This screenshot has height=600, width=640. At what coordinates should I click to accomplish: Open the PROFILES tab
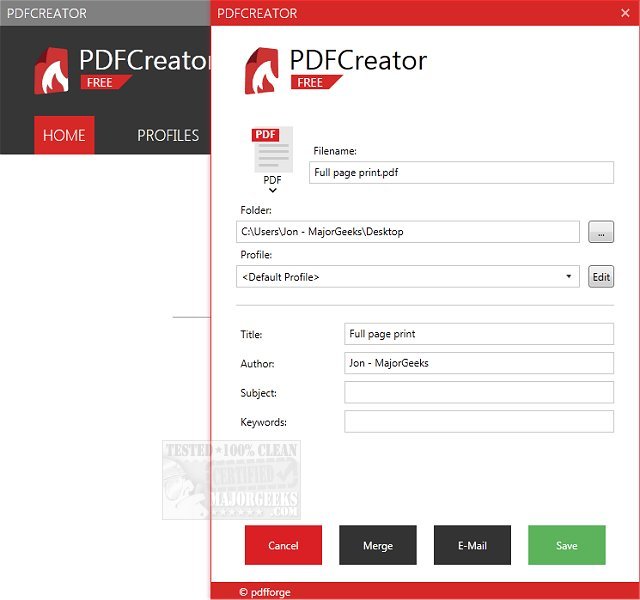168,135
